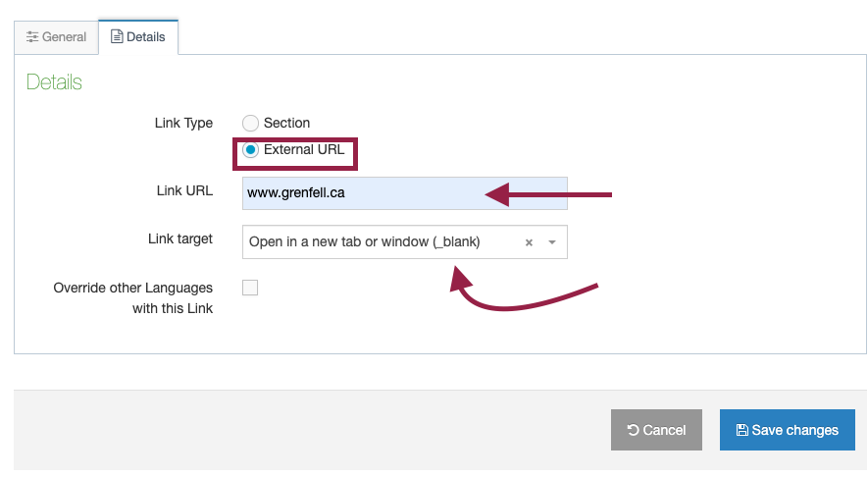Viewport: 868px width, 477px height.
Task: Click the Link target label
Action: click(x=180, y=238)
